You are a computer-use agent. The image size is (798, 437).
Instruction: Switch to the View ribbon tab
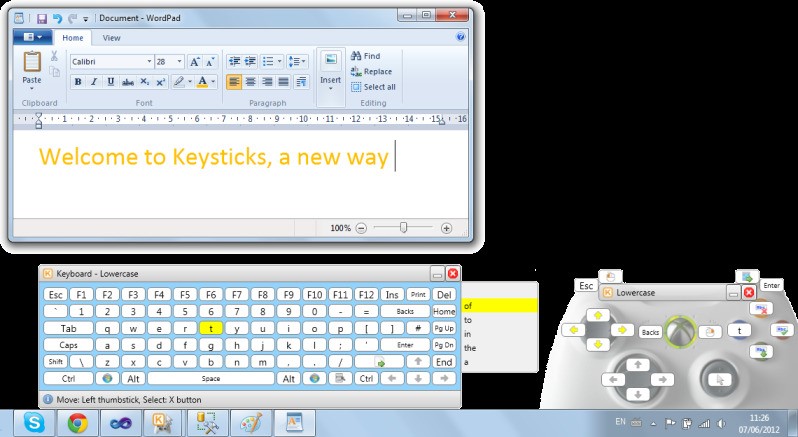[111, 38]
